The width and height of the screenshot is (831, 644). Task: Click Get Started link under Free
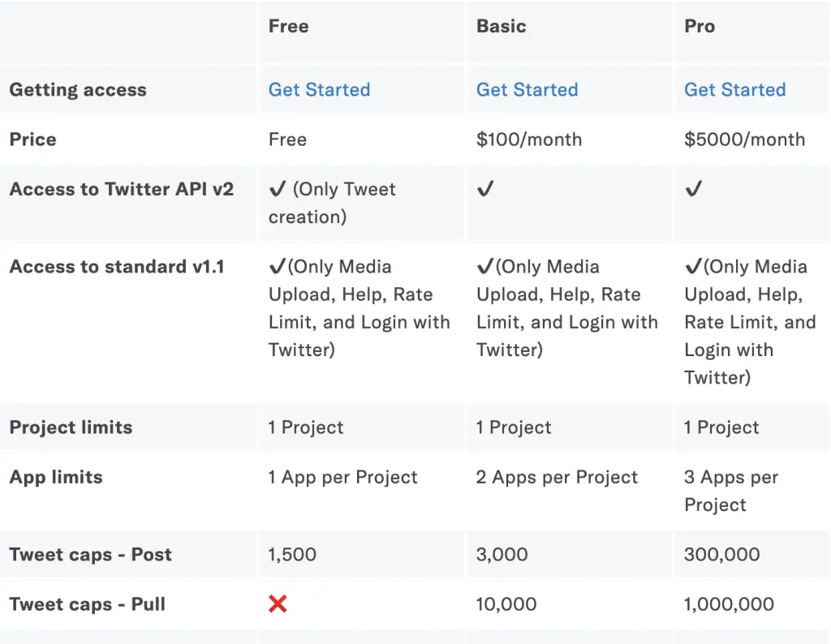coord(319,90)
